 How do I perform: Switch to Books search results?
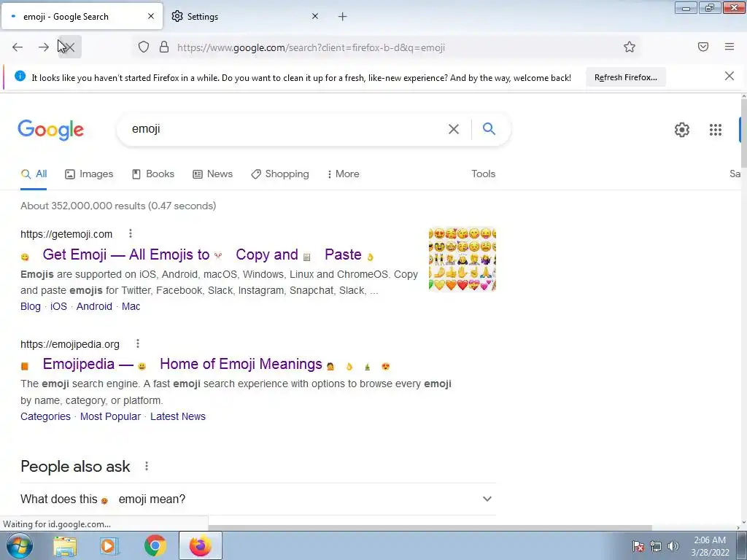[x=153, y=174]
